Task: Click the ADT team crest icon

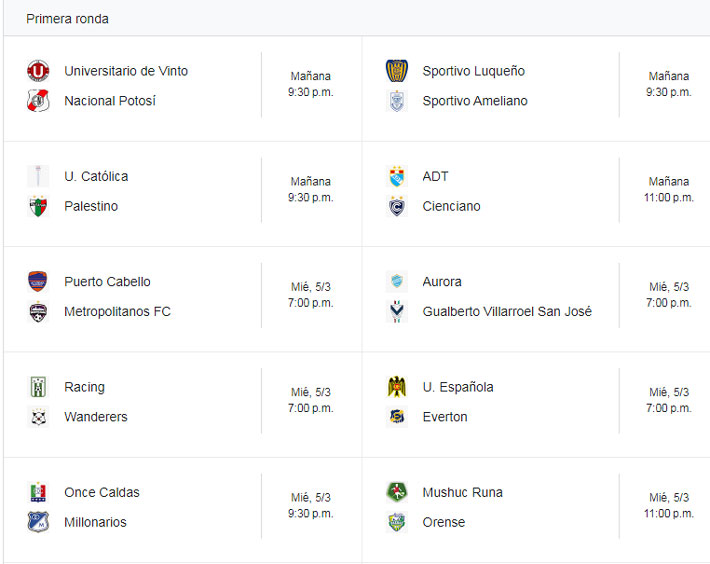Action: click(397, 177)
